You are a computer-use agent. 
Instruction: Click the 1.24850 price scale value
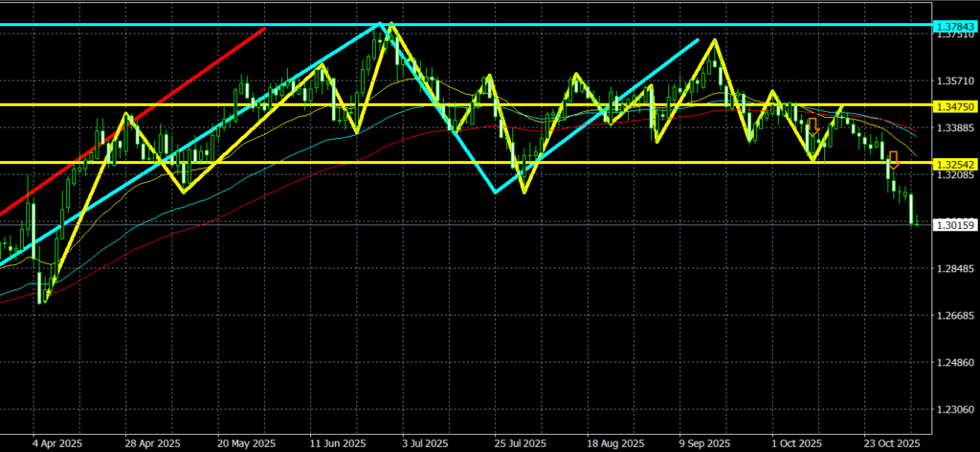[x=955, y=362]
